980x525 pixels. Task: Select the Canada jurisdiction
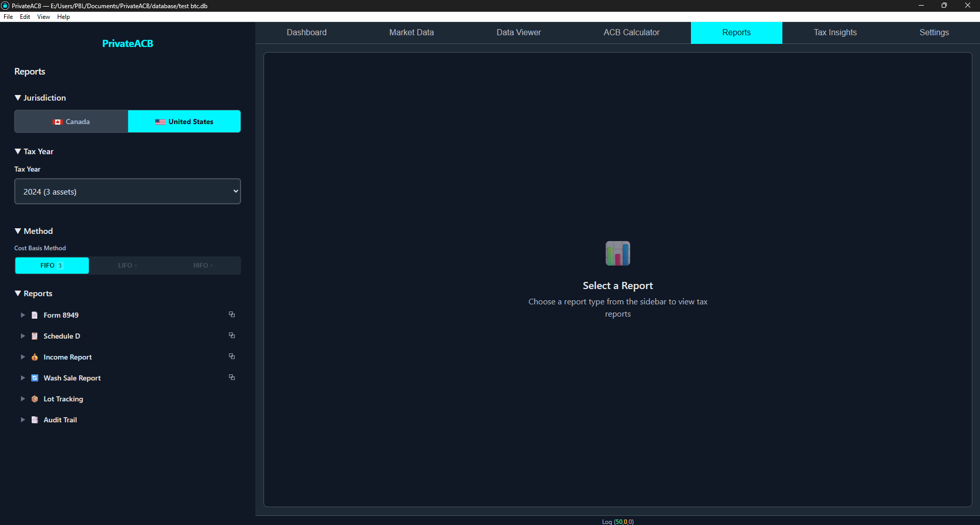(71, 122)
